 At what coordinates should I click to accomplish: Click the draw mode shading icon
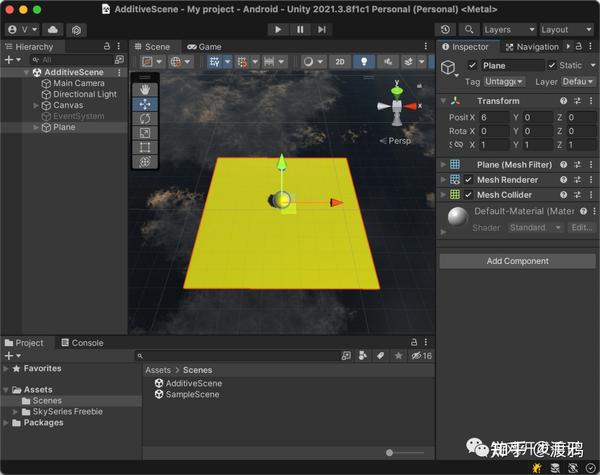click(308, 62)
